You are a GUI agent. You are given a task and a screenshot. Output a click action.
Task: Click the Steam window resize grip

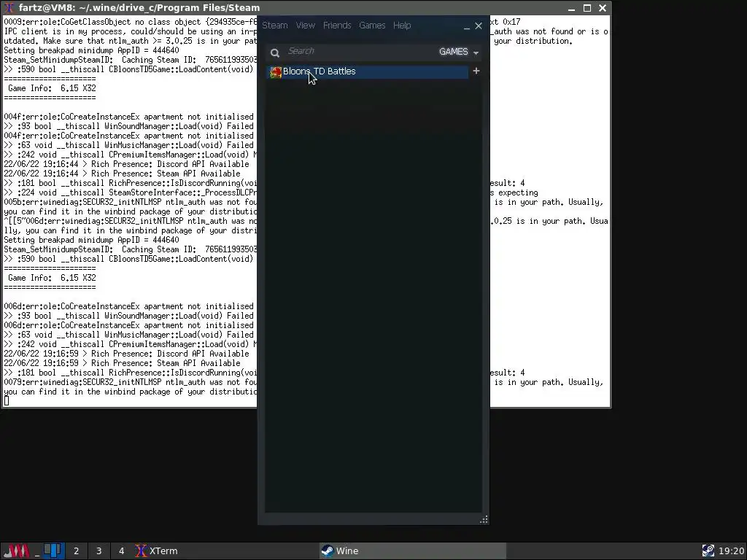(x=484, y=519)
